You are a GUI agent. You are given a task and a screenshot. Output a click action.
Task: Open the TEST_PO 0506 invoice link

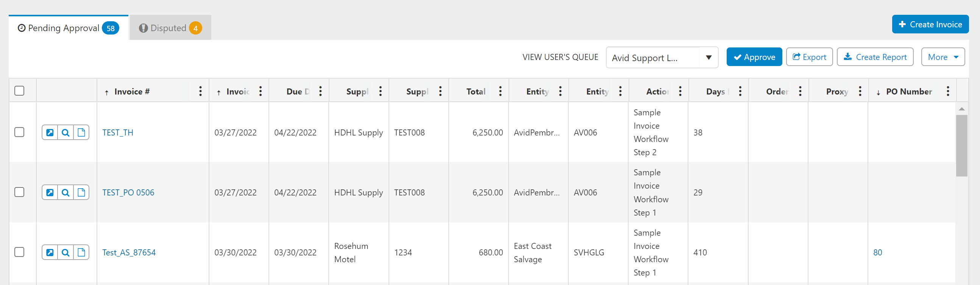click(x=128, y=192)
